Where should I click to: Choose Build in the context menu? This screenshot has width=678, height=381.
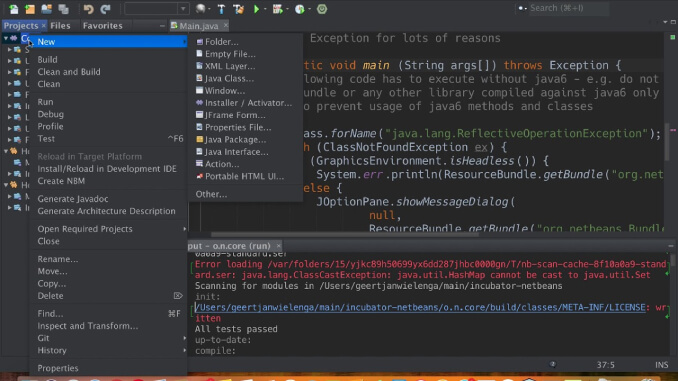pos(108,60)
